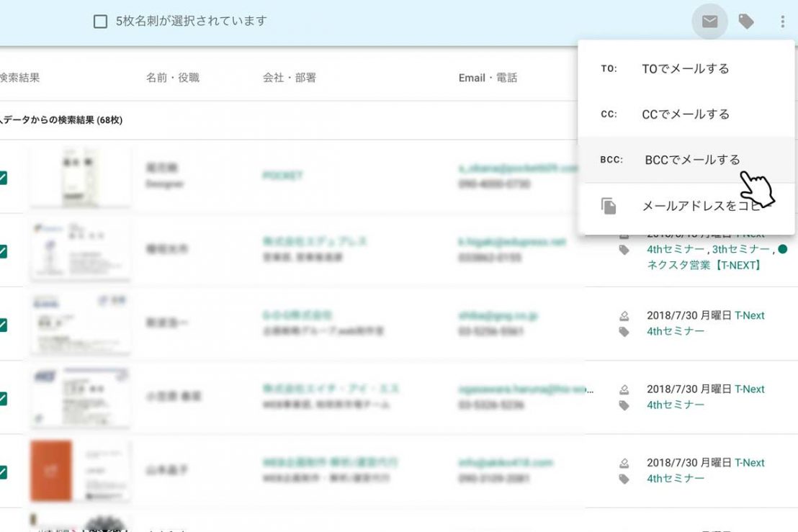This screenshot has height=532, width=798.
Task: Choose BCCでメールする from the menu
Action: 691,160
